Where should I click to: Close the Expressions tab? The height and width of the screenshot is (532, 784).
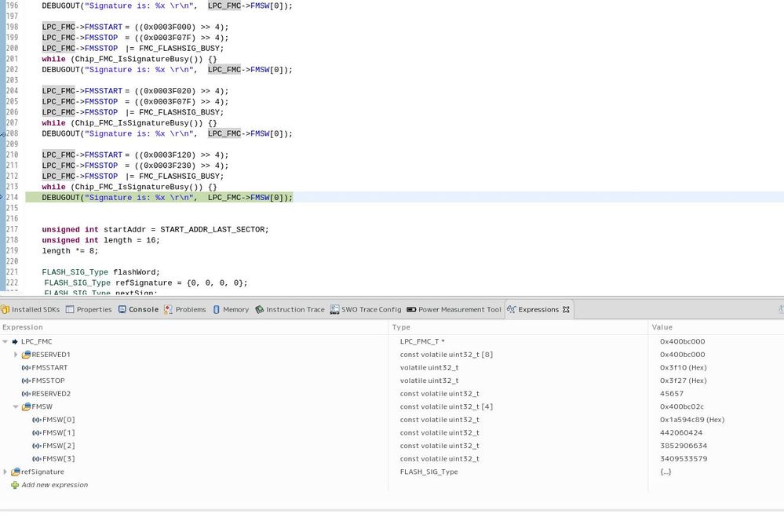pyautogui.click(x=566, y=309)
